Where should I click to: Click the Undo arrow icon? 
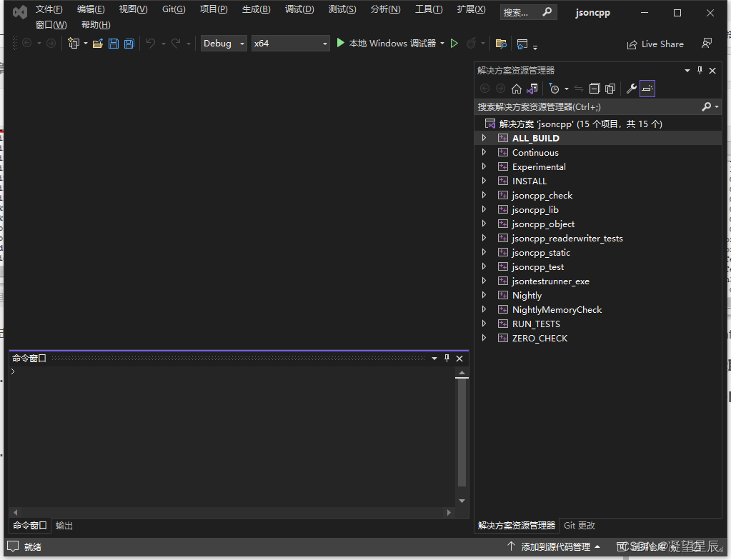(x=151, y=44)
